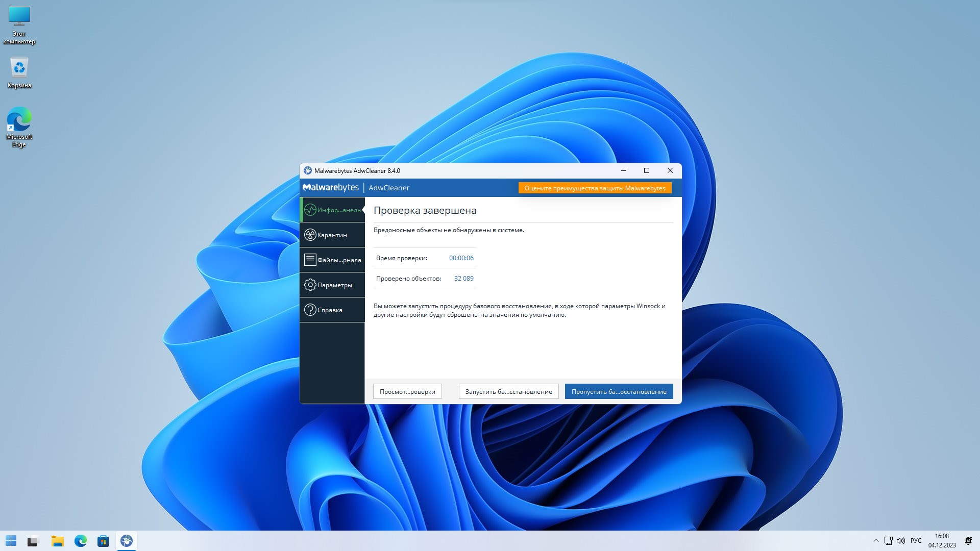This screenshot has height=551, width=980.
Task: Open the Dashboard panel with pulse icon
Action: 332,210
